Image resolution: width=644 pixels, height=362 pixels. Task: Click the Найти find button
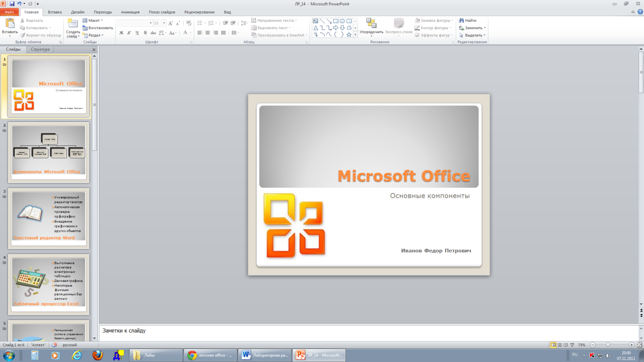(x=467, y=20)
